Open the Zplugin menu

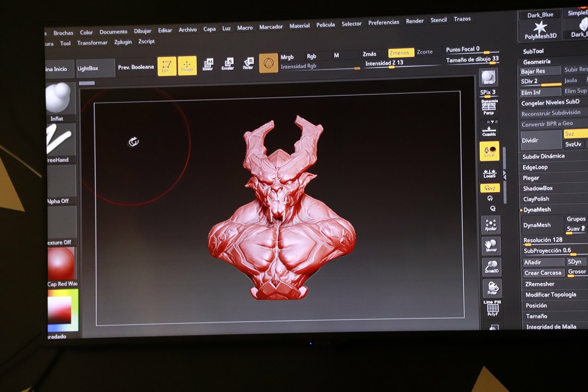123,42
